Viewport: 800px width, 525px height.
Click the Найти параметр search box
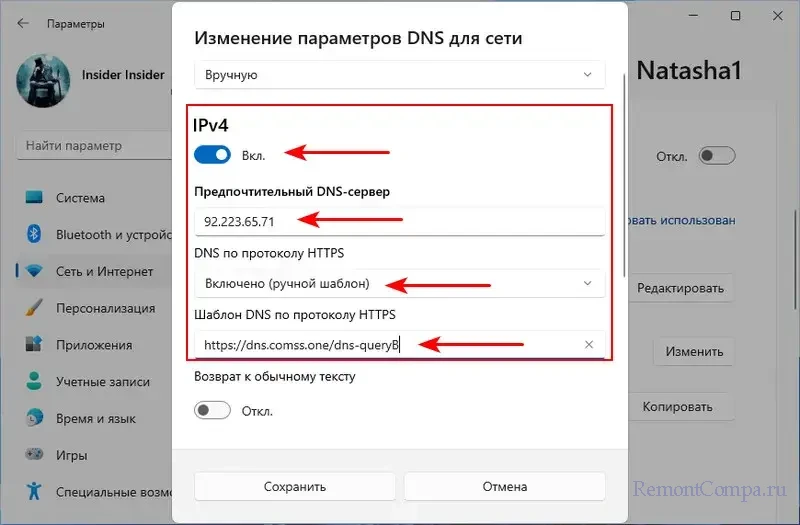click(95, 146)
